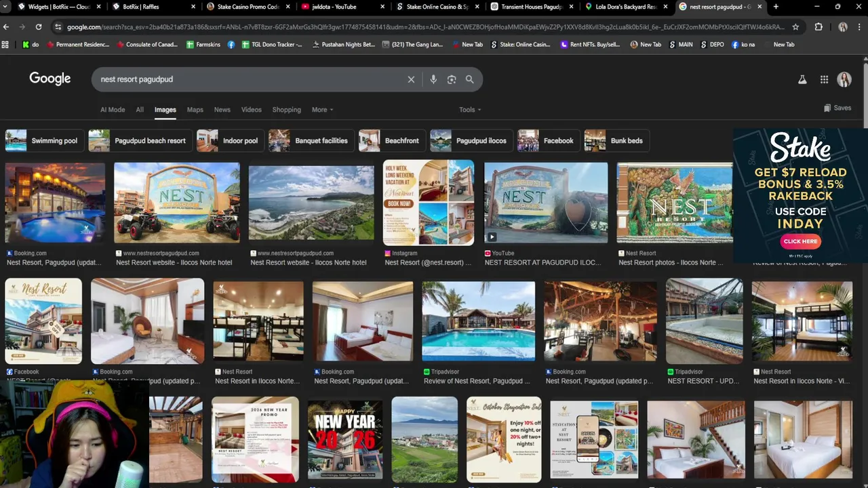Expand the Tools dropdown
The image size is (868, 488).
[470, 110]
